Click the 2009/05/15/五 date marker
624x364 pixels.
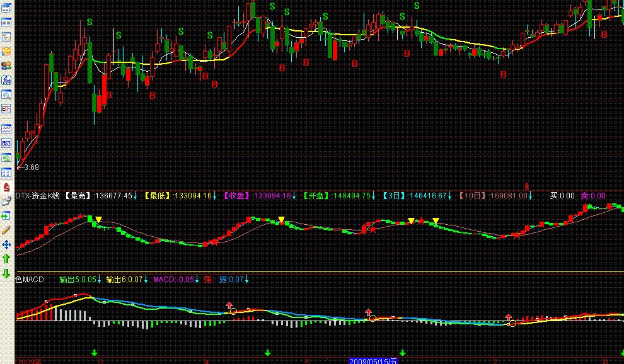373,361
